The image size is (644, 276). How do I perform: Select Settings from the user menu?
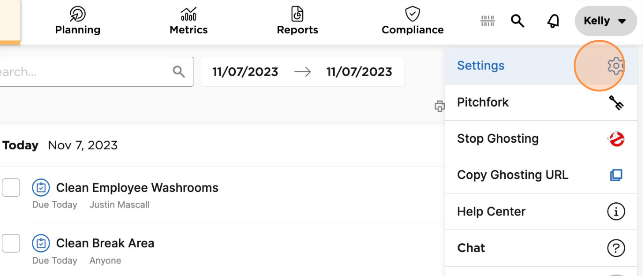coord(541,66)
